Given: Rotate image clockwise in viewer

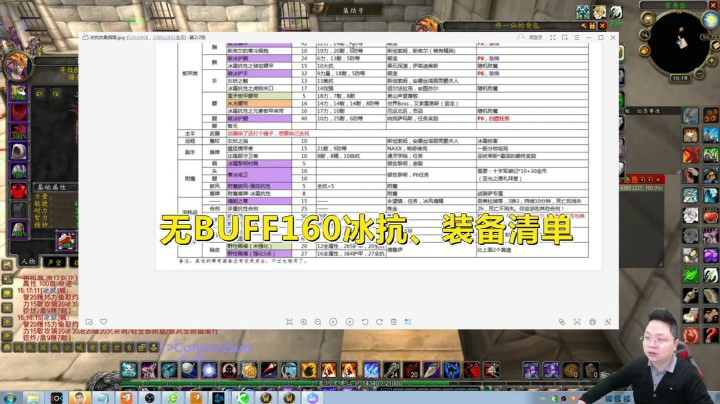Looking at the screenshot, I should pos(379,322).
